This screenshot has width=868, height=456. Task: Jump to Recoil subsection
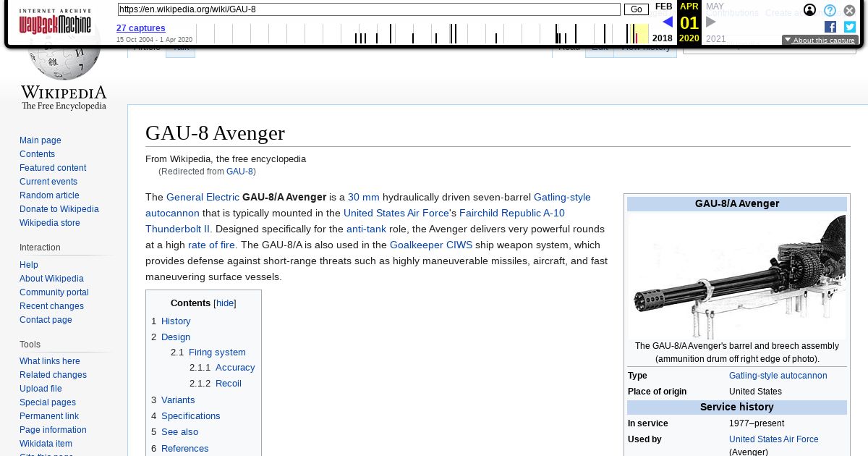point(229,384)
